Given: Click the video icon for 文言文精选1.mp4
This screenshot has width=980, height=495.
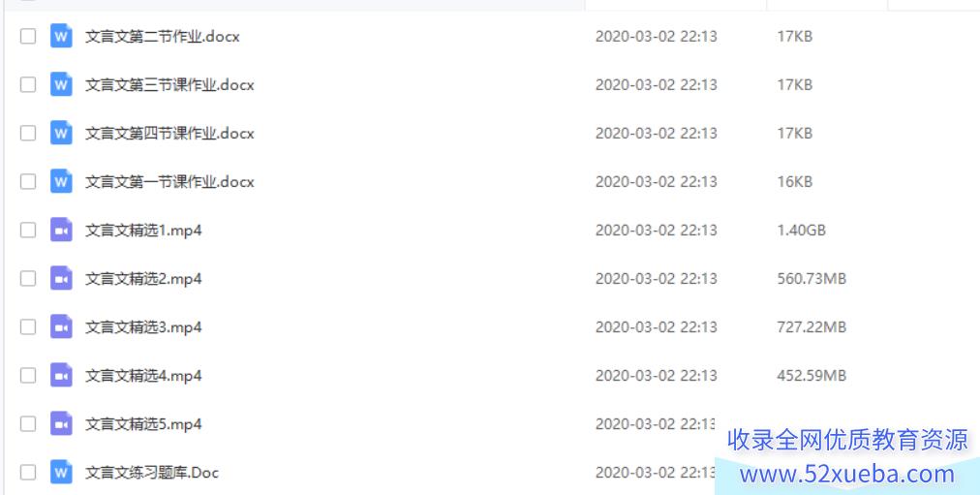Looking at the screenshot, I should point(61,230).
